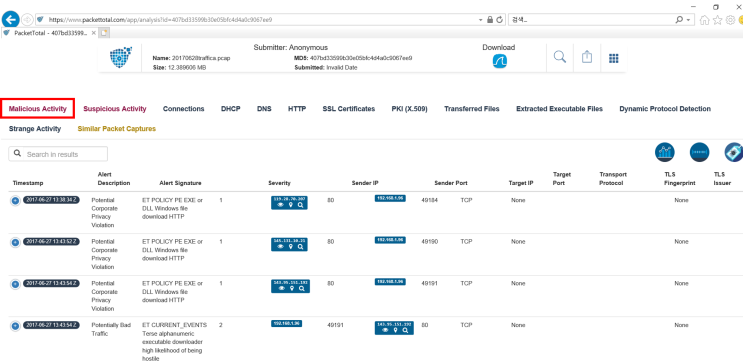Open the HTTP tab
743x363 pixels.
(x=297, y=109)
